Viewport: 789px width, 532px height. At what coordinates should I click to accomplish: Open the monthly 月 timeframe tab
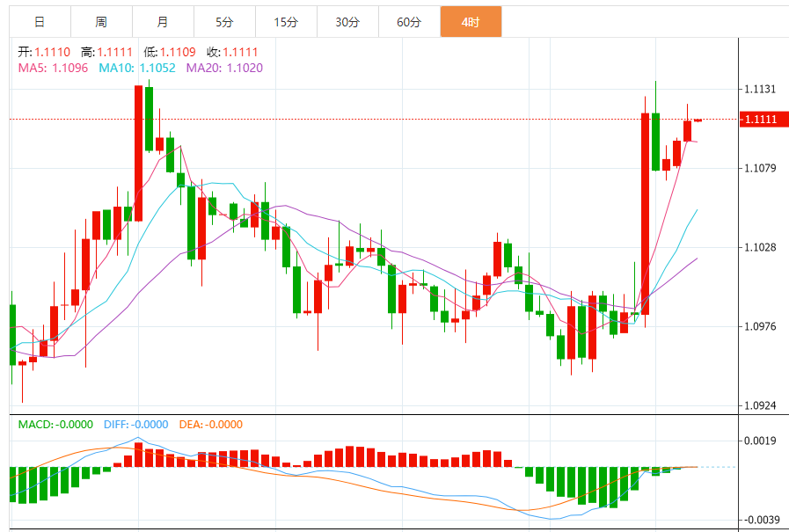pyautogui.click(x=163, y=22)
